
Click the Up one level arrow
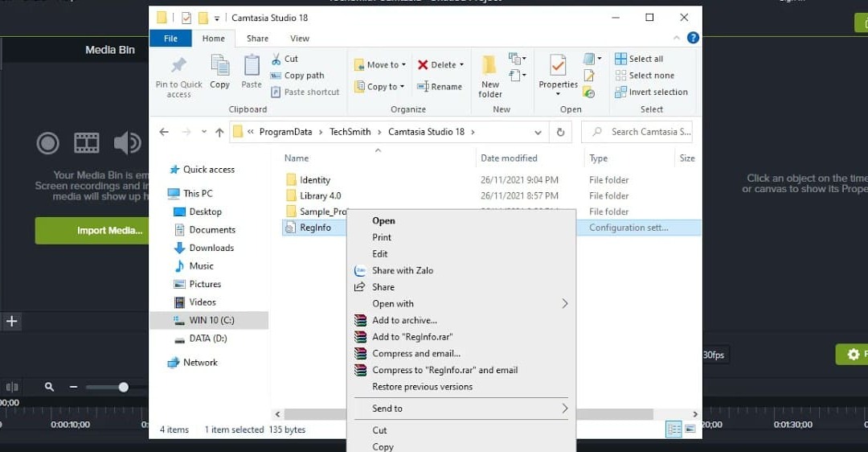219,132
